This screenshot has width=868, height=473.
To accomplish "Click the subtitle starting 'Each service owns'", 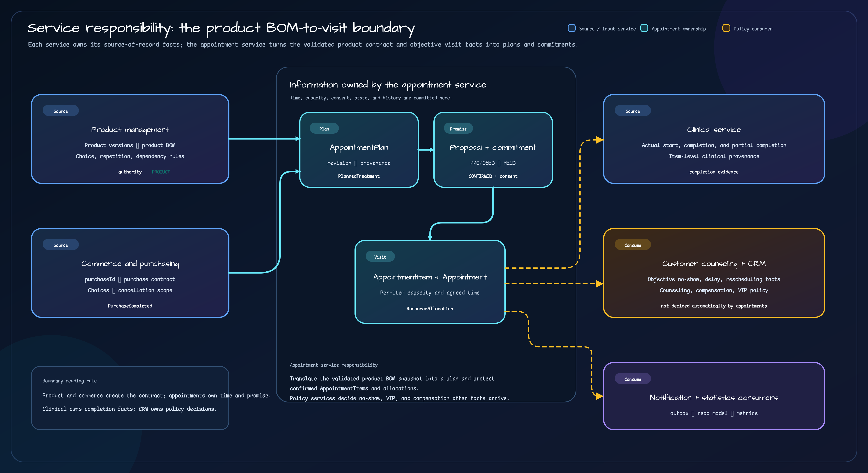I will coord(303,44).
